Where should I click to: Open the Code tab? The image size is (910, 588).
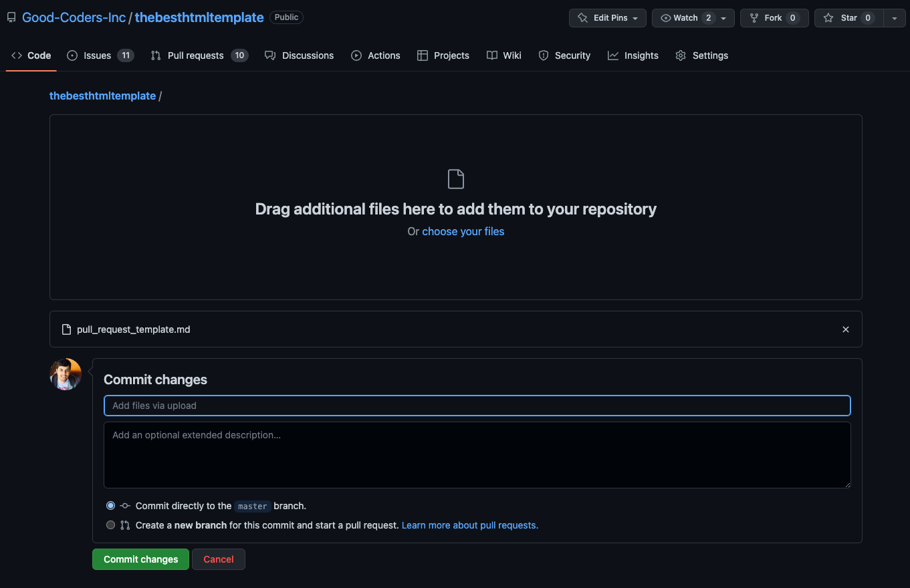[x=31, y=55]
